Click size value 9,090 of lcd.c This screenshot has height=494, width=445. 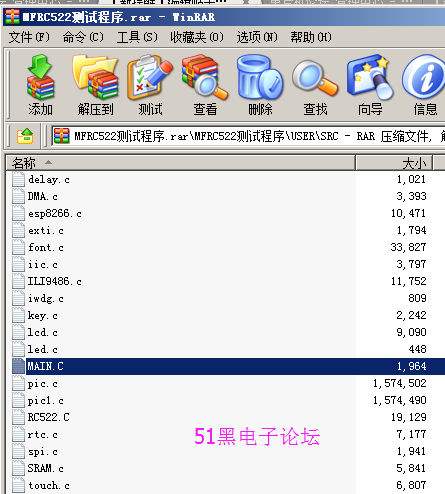tap(411, 332)
